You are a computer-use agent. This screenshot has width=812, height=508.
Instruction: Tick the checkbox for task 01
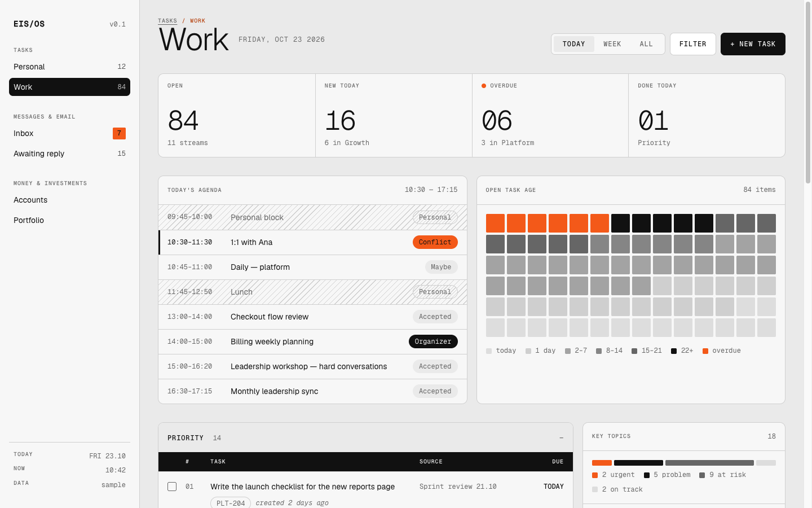[172, 487]
